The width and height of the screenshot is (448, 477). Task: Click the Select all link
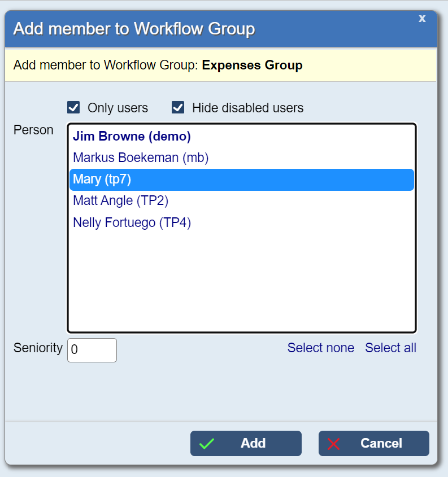click(x=390, y=348)
